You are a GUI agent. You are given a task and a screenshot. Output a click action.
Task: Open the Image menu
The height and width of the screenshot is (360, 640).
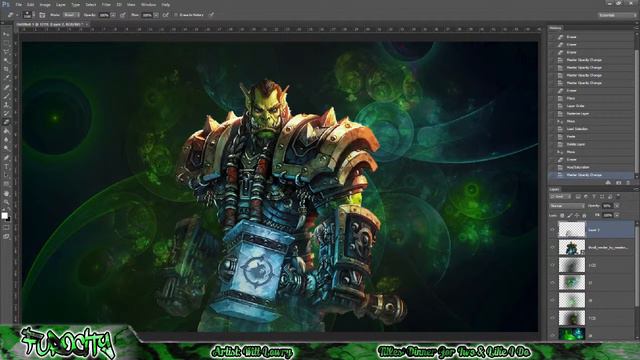pyautogui.click(x=45, y=4)
